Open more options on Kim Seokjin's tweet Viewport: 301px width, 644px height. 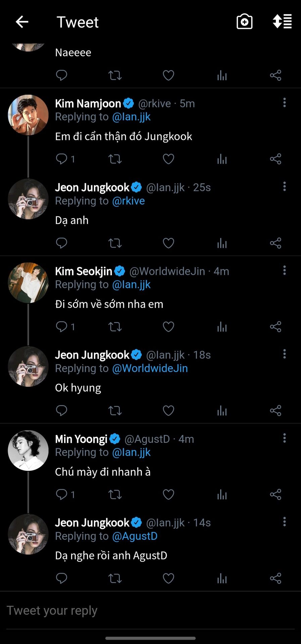pyautogui.click(x=285, y=270)
